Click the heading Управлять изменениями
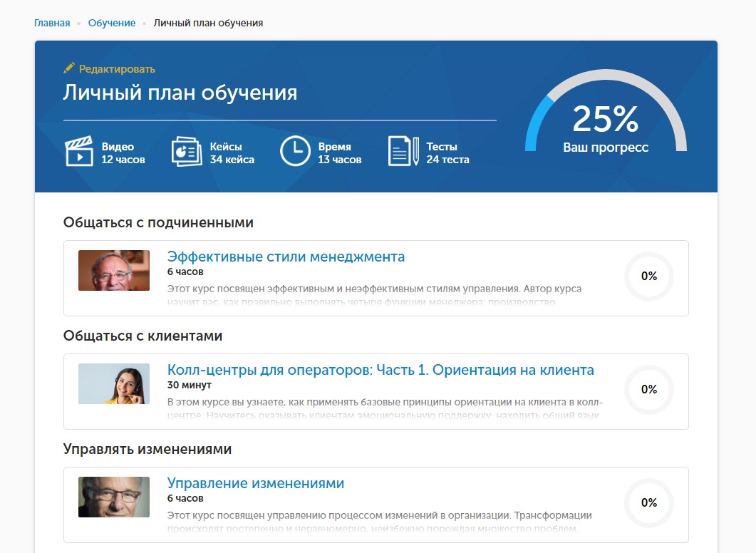Image resolution: width=756 pixels, height=553 pixels. [147, 450]
